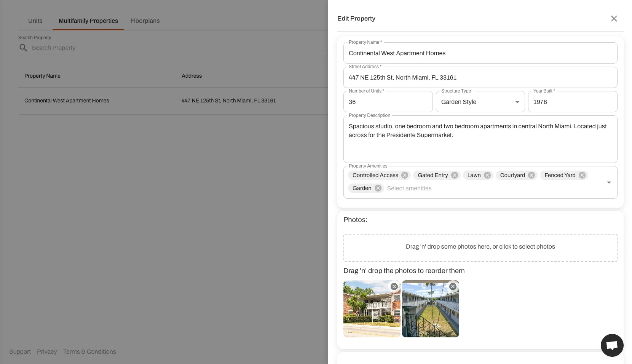Image resolution: width=632 pixels, height=364 pixels.
Task: Open the Support link
Action: point(20,352)
